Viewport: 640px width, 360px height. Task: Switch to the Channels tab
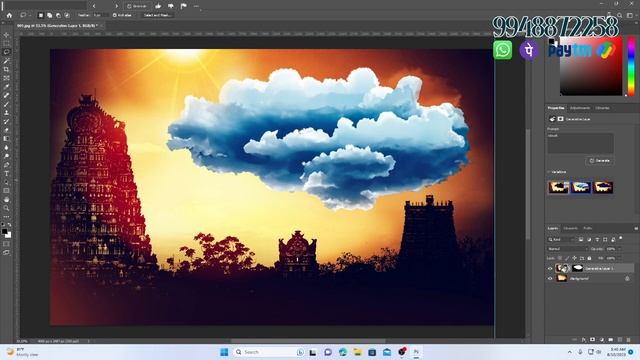(x=570, y=229)
